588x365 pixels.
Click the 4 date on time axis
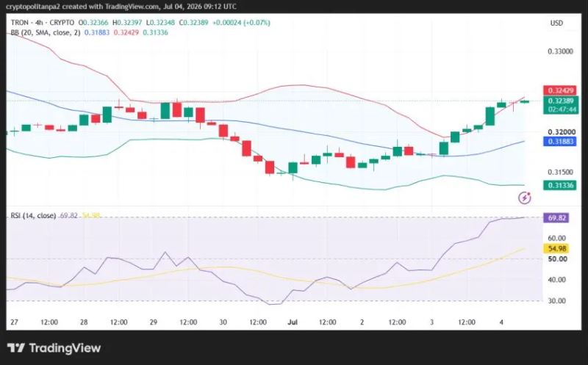tap(501, 322)
